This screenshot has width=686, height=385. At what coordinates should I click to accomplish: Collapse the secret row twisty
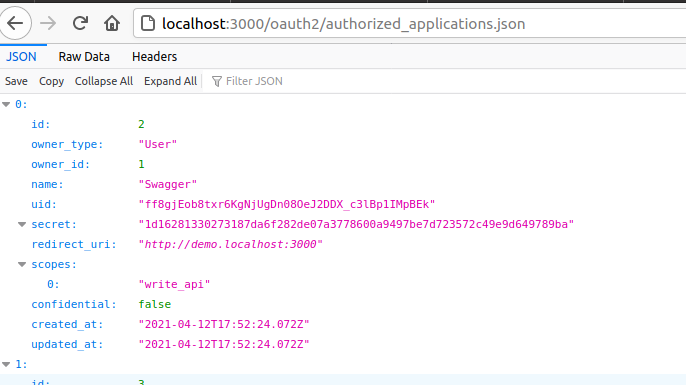coord(22,224)
